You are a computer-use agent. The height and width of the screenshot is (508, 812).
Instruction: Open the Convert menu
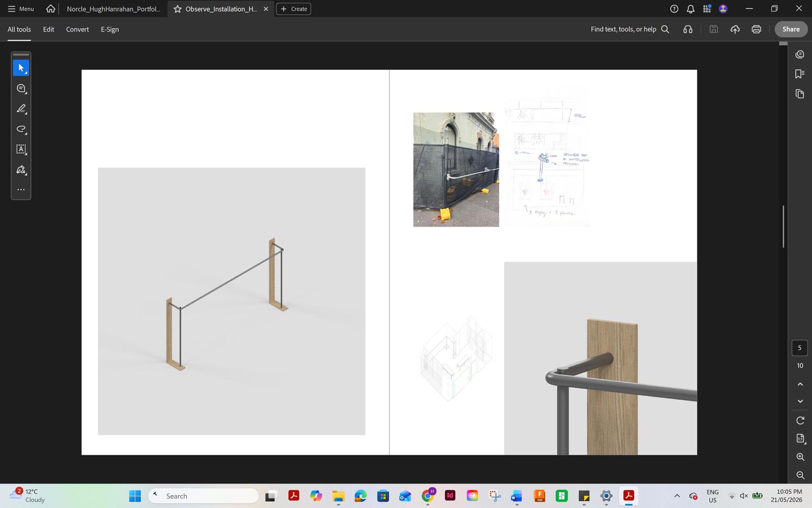[x=77, y=29]
